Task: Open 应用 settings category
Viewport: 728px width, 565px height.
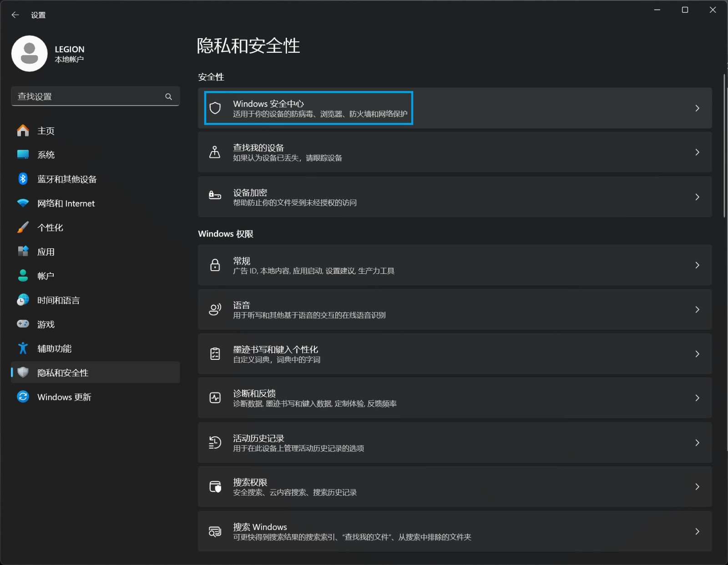Action: pyautogui.click(x=96, y=251)
